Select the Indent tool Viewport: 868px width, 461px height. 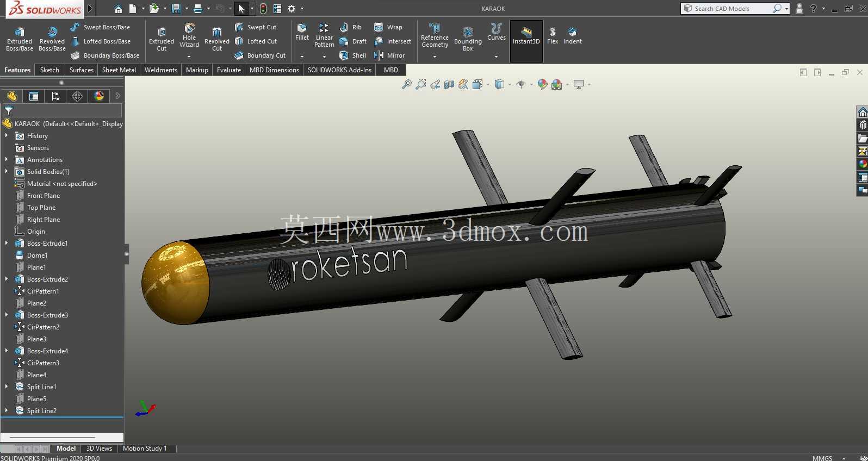pyautogui.click(x=573, y=36)
